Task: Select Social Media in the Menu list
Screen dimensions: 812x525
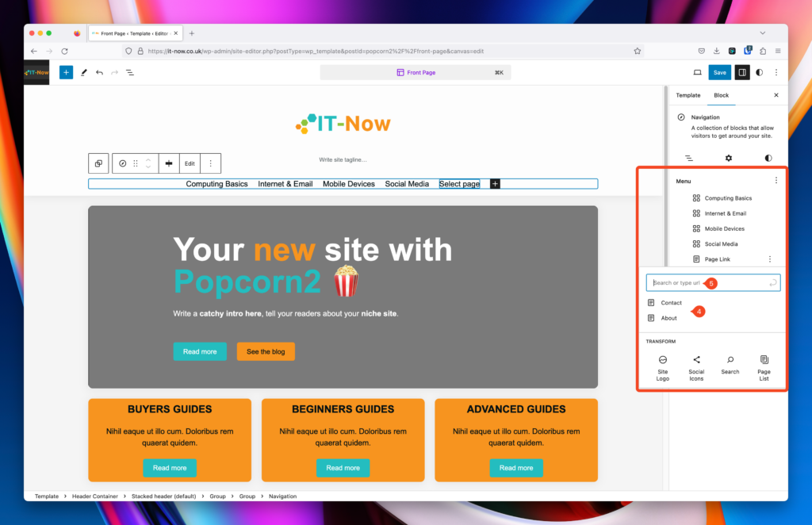Action: pyautogui.click(x=721, y=243)
